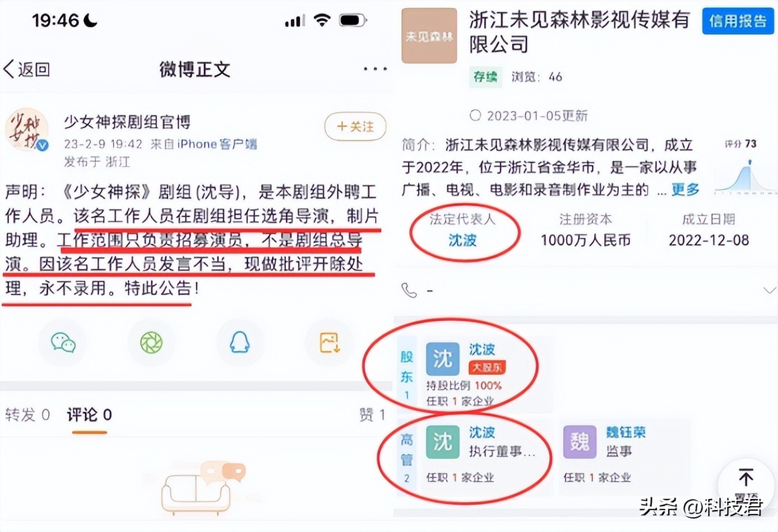Tap the scroll-to-top arrow icon

coord(746,478)
